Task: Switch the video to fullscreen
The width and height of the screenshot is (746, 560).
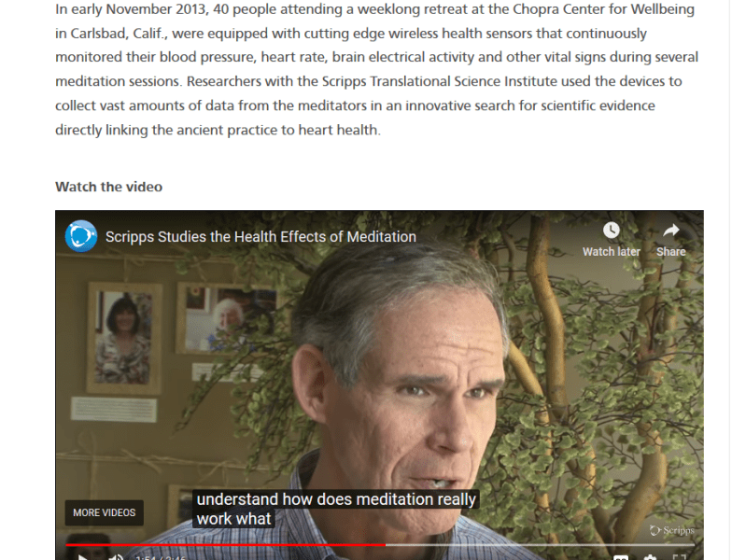Action: [x=679, y=557]
